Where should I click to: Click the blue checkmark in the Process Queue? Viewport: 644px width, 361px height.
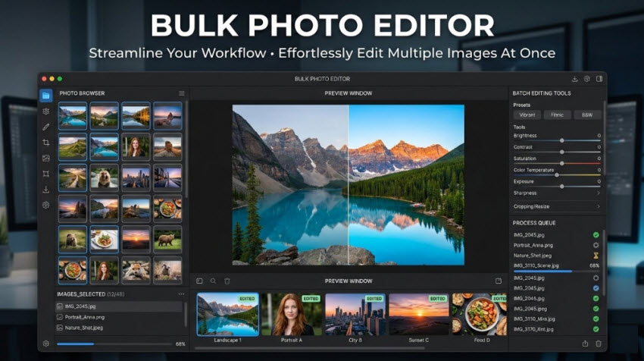click(596, 288)
